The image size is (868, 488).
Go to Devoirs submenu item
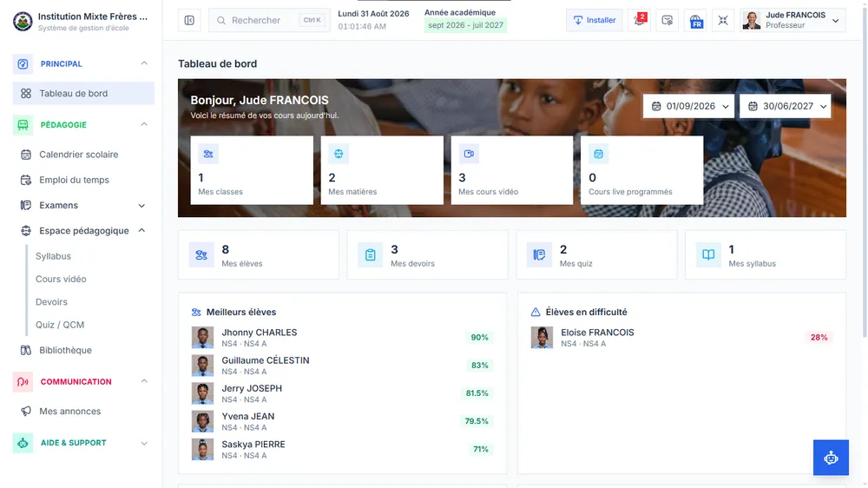click(51, 302)
